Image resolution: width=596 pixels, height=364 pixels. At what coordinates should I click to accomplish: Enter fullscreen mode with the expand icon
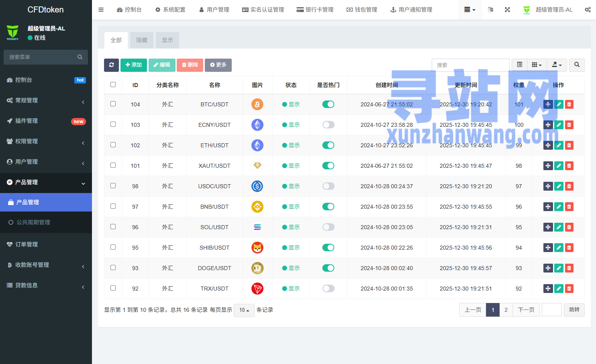tap(507, 10)
